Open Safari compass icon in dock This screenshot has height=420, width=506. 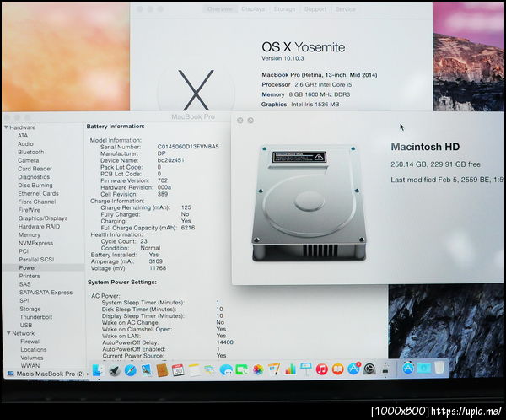(x=131, y=370)
